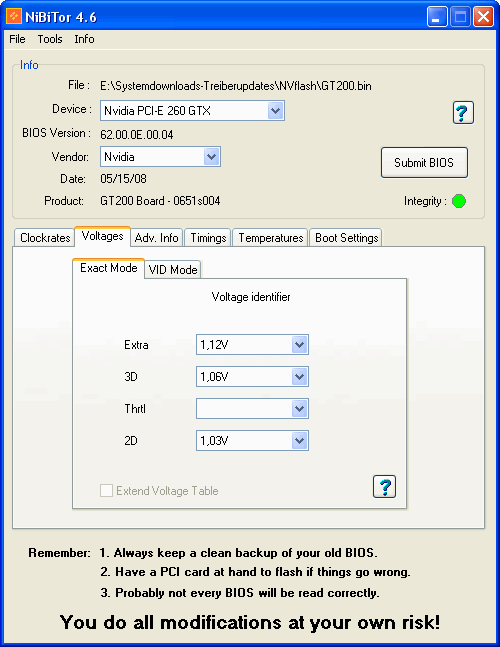Open the File menu
The width and height of the screenshot is (500, 647).
pos(17,39)
